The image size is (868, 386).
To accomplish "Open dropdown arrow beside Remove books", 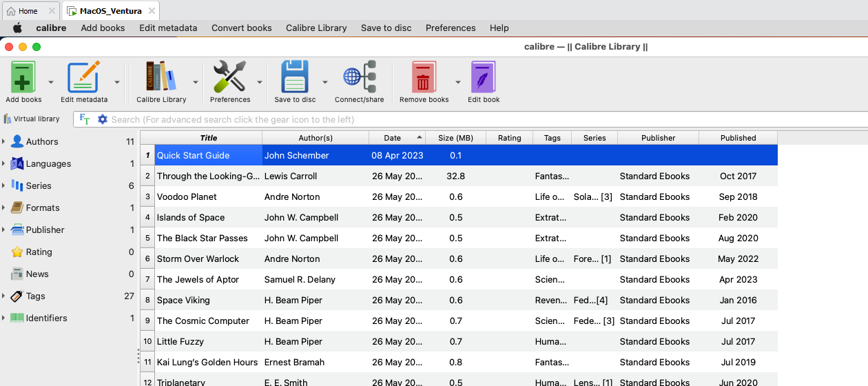I will coord(457,82).
